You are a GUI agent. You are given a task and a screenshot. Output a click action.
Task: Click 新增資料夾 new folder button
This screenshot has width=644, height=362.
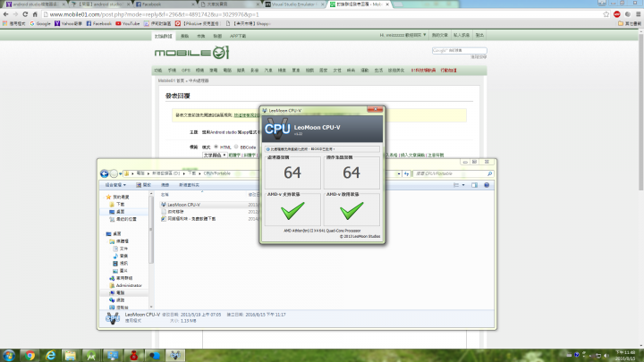[189, 185]
